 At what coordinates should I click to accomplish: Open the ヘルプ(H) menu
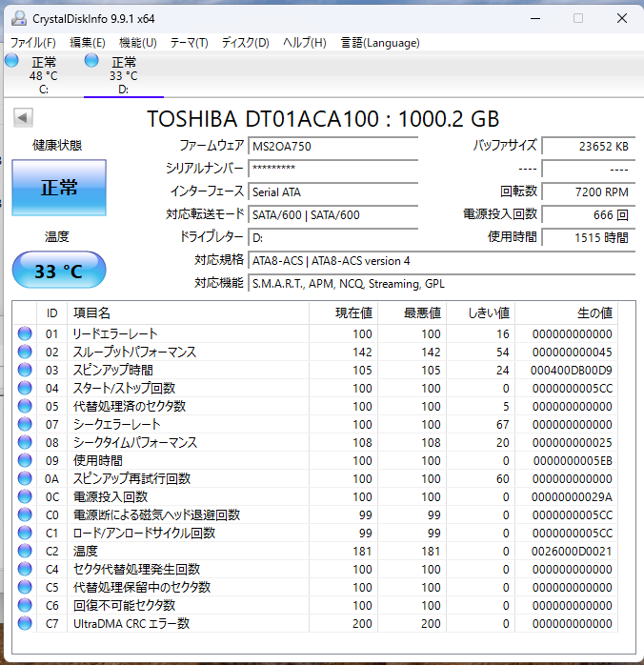tap(305, 43)
